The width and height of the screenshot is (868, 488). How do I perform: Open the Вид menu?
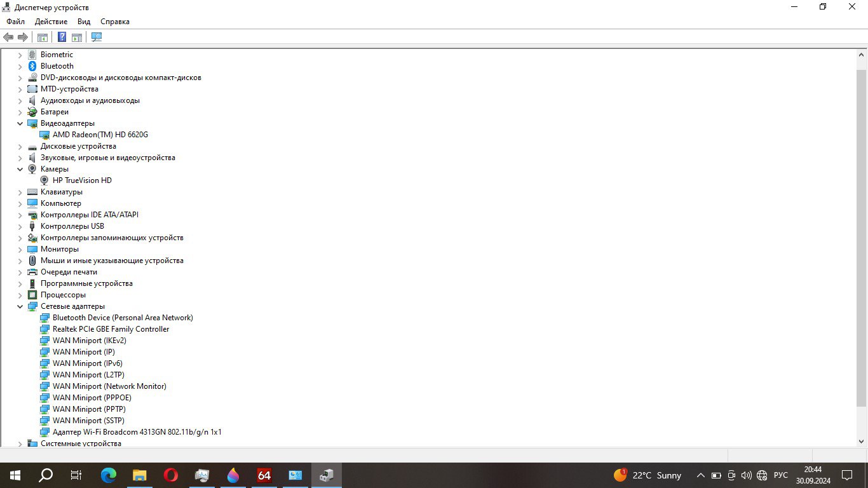click(84, 22)
